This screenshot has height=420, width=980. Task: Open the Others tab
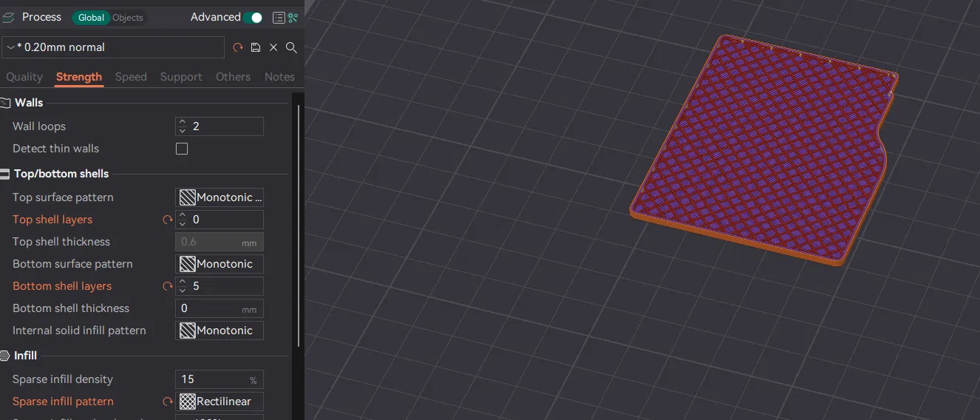pos(233,77)
